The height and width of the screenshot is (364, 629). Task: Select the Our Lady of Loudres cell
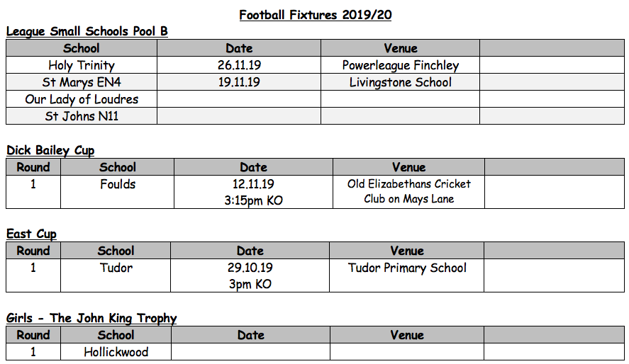click(82, 99)
